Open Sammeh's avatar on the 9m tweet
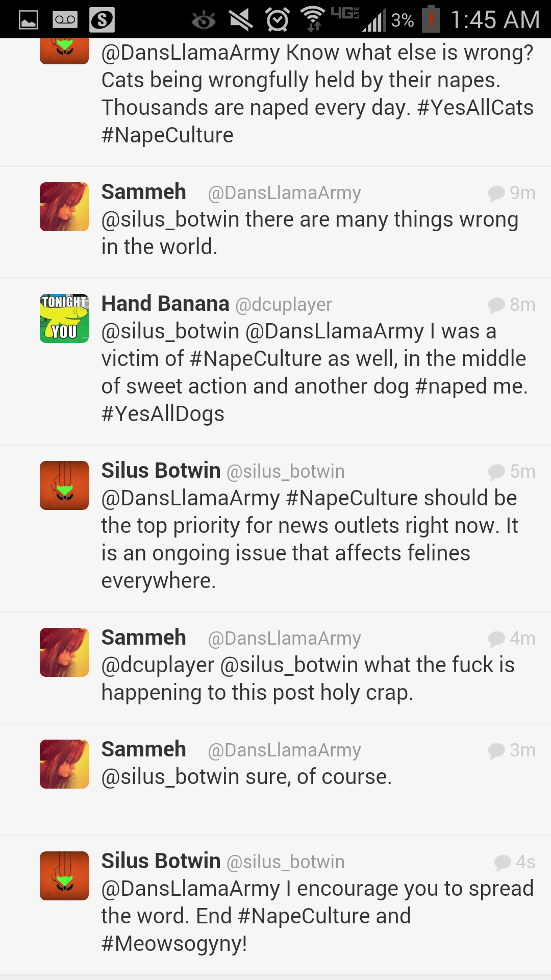Viewport: 551px width, 980px height. click(x=64, y=207)
